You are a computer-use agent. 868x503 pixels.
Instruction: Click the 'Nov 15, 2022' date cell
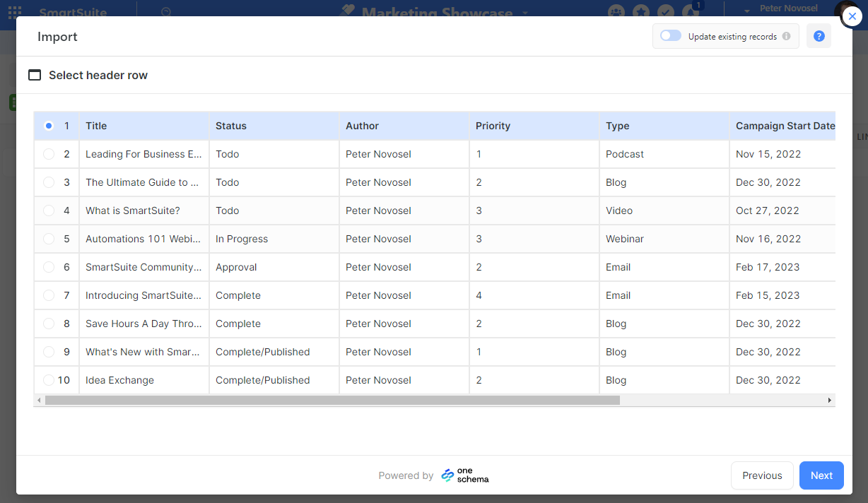[x=783, y=154]
